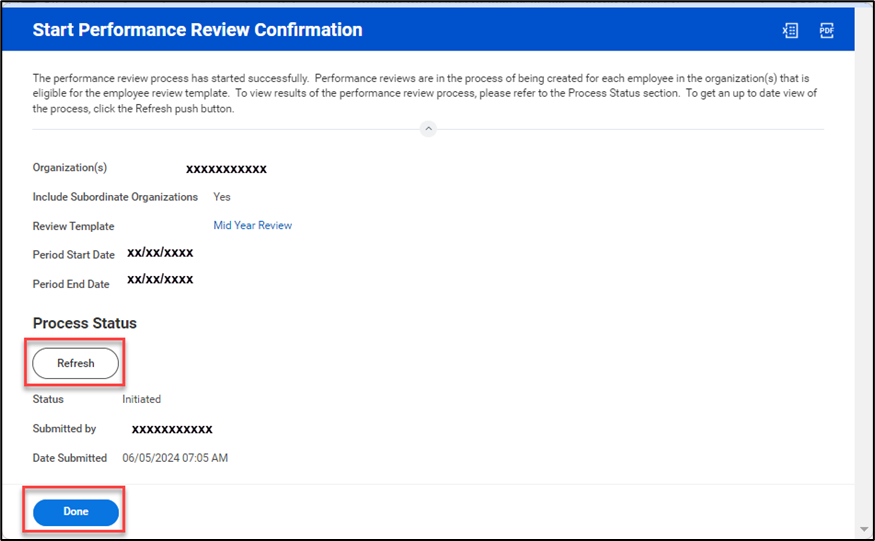Click the Period End Date value
The image size is (875, 541).
click(160, 280)
